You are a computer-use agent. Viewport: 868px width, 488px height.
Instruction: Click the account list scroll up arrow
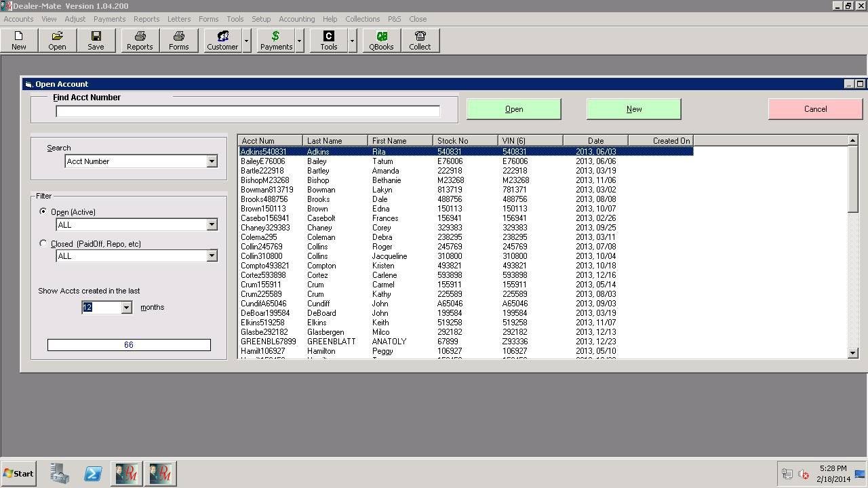tap(853, 140)
